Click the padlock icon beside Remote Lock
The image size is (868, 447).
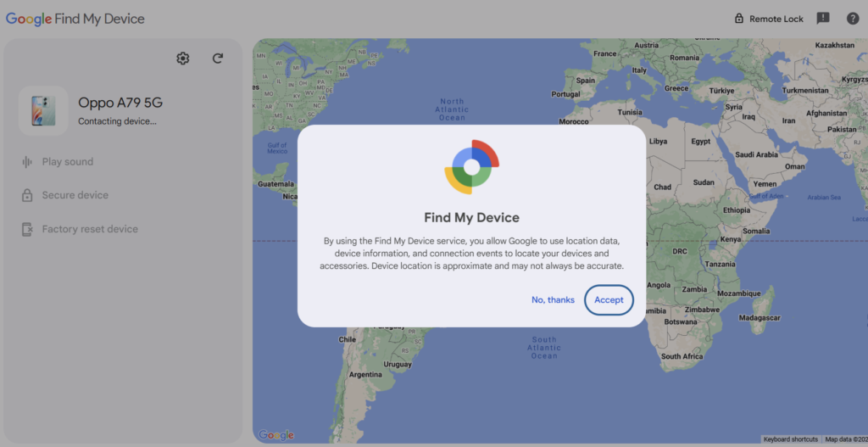click(738, 19)
